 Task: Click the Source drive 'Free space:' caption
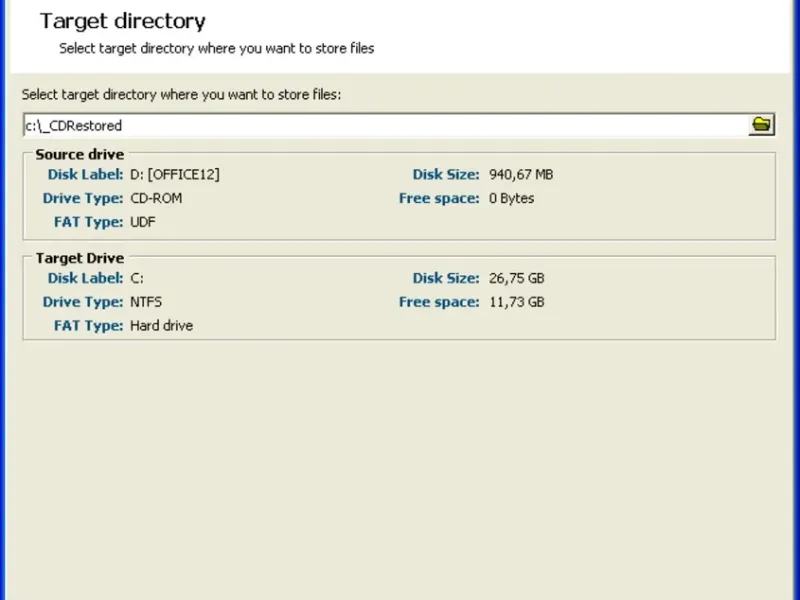(x=439, y=198)
